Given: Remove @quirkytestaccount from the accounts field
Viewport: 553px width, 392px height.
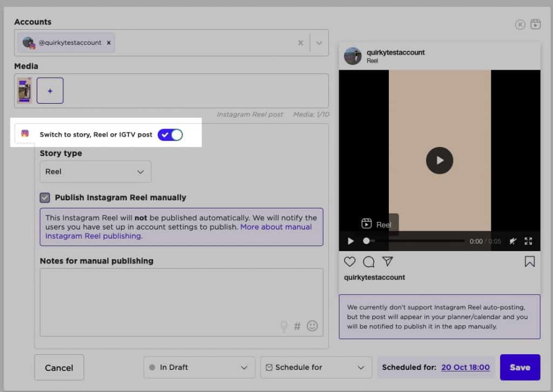Looking at the screenshot, I should coord(109,43).
